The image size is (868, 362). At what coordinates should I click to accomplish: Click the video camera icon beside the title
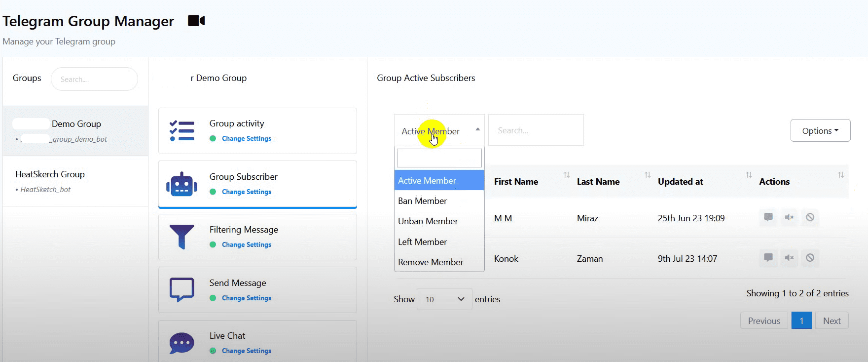coord(196,21)
